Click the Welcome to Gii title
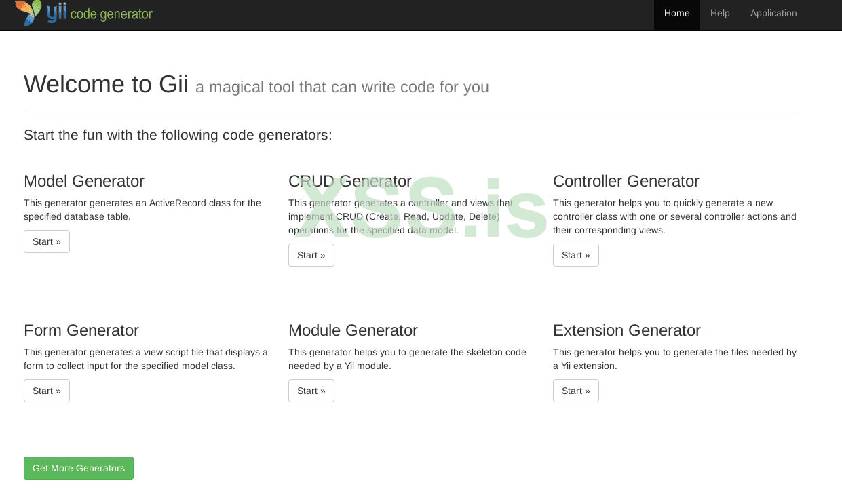The width and height of the screenshot is (842, 504). [x=106, y=85]
